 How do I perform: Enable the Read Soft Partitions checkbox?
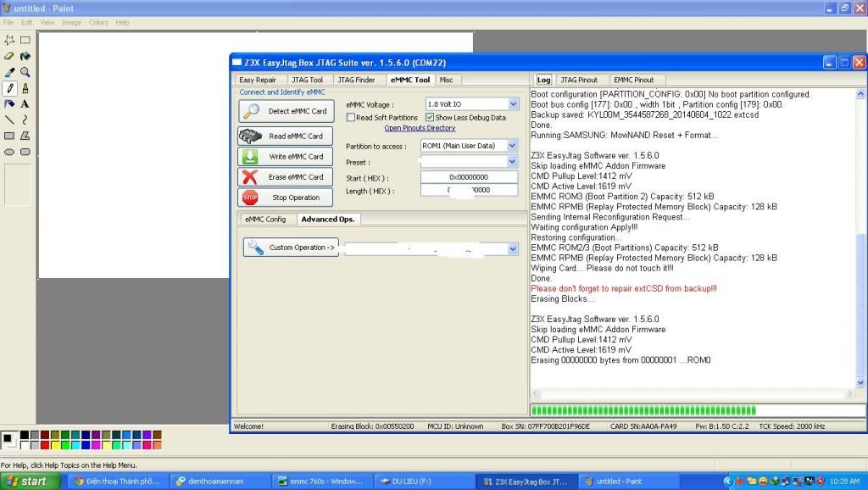tap(350, 117)
